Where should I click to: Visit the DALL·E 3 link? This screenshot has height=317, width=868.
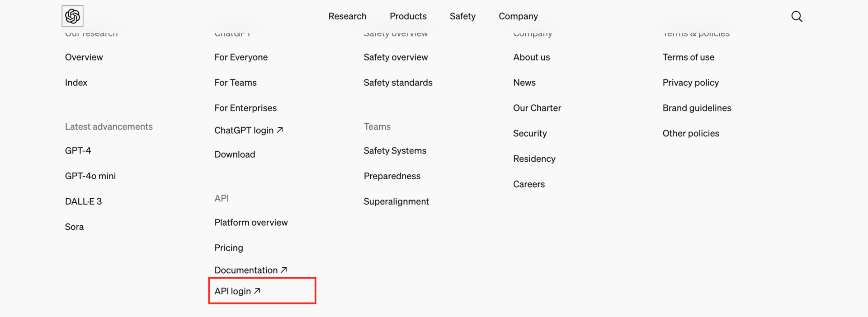tap(83, 201)
